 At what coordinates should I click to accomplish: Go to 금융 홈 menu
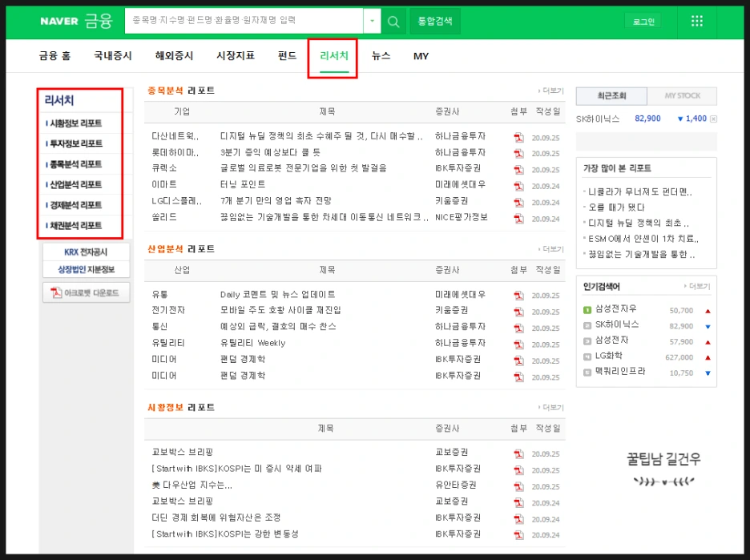54,56
